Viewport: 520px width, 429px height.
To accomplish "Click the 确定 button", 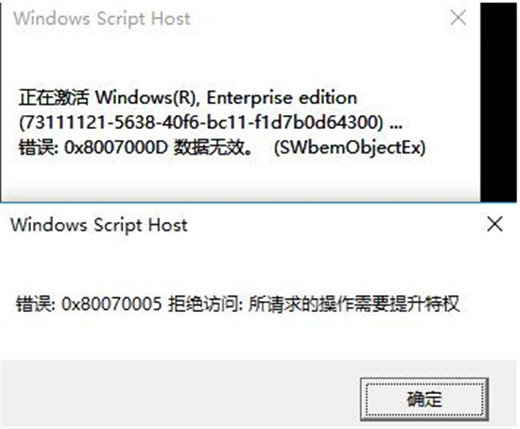I will pyautogui.click(x=424, y=399).
